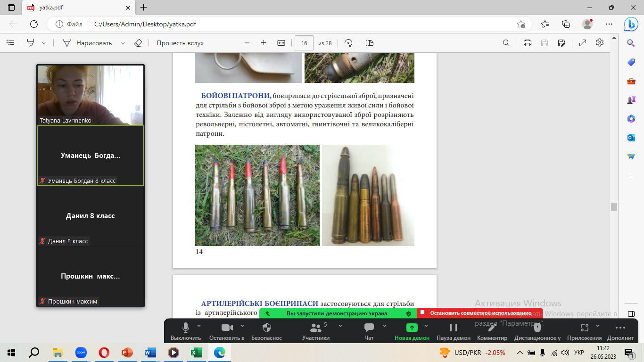Image resolution: width=644 pixels, height=362 pixels.
Task: Open the Zoom Чат chat
Action: (x=369, y=331)
